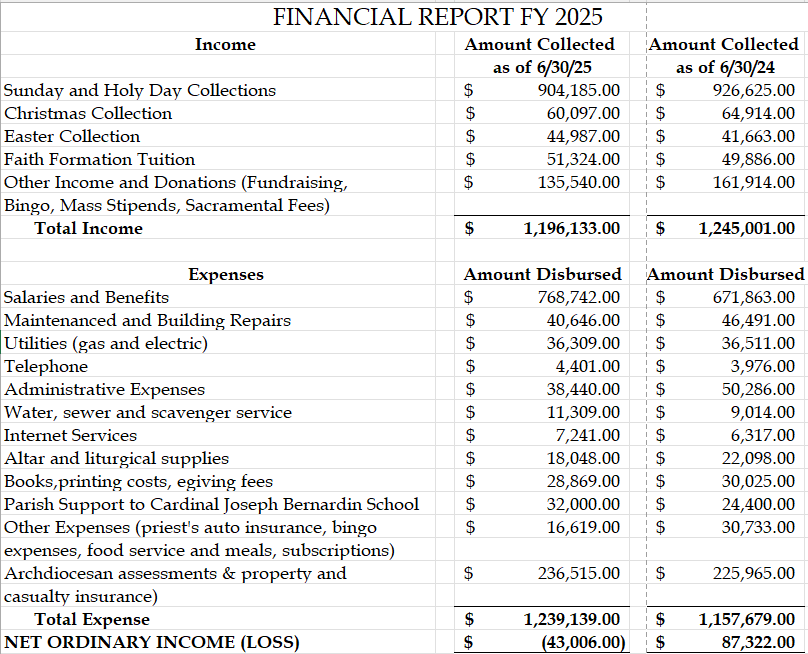Select the Expenses section header cell
Image resolution: width=808 pixels, height=654 pixels.
pos(226,274)
